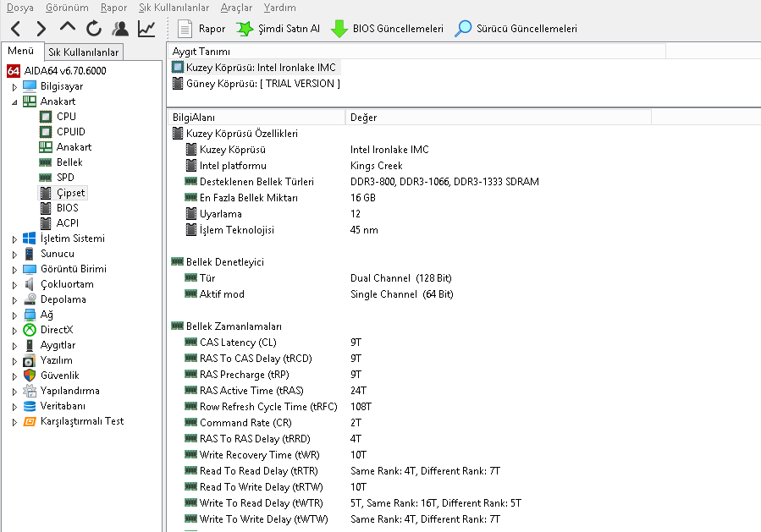The width and height of the screenshot is (761, 532).
Task: Click the Şimdi Satın Al star icon
Action: 245,29
